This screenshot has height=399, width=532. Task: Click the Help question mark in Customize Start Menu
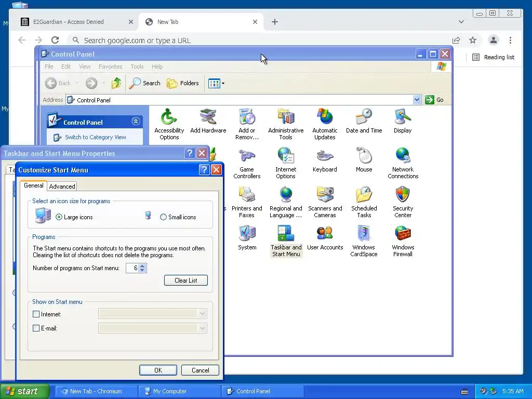pyautogui.click(x=204, y=170)
